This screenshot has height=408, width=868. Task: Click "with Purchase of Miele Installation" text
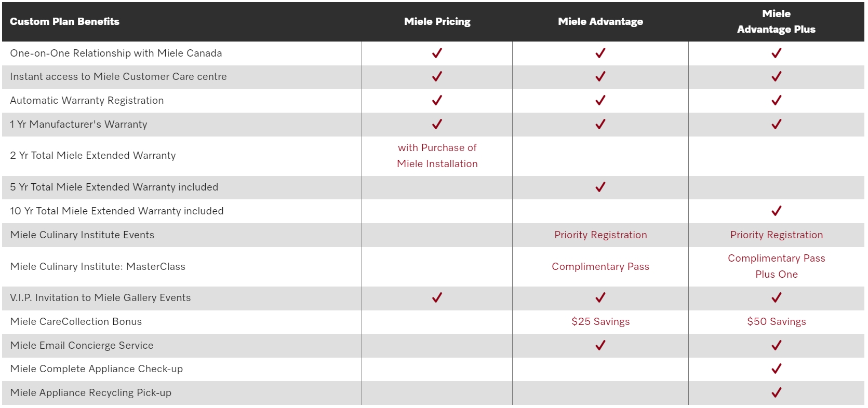pos(437,156)
